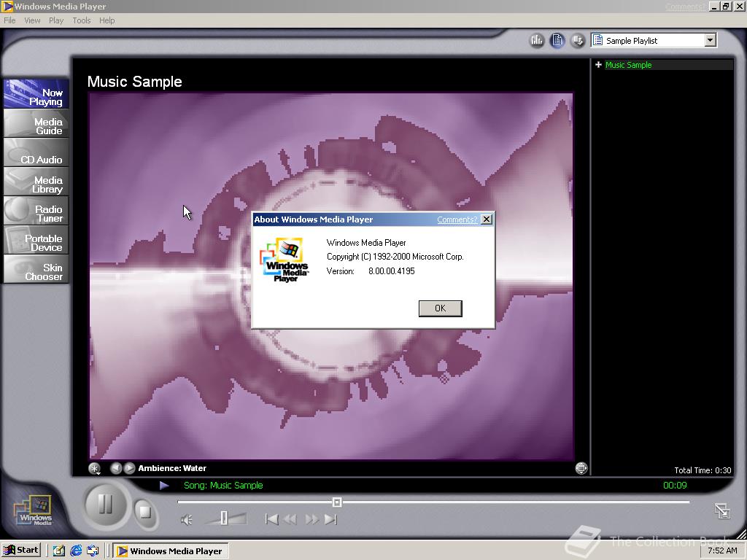Toggle the shuffle icon
This screenshot has height=560, width=747.
pyautogui.click(x=578, y=41)
